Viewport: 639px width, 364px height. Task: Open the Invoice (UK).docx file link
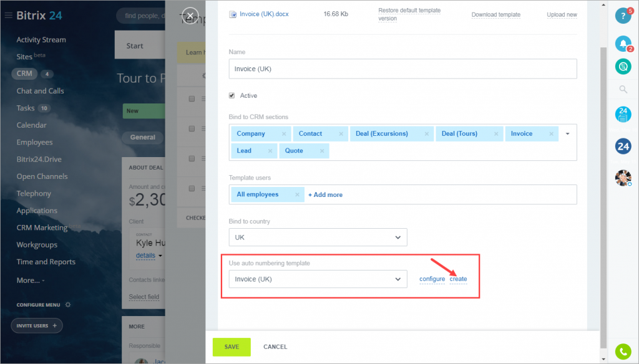(x=264, y=14)
